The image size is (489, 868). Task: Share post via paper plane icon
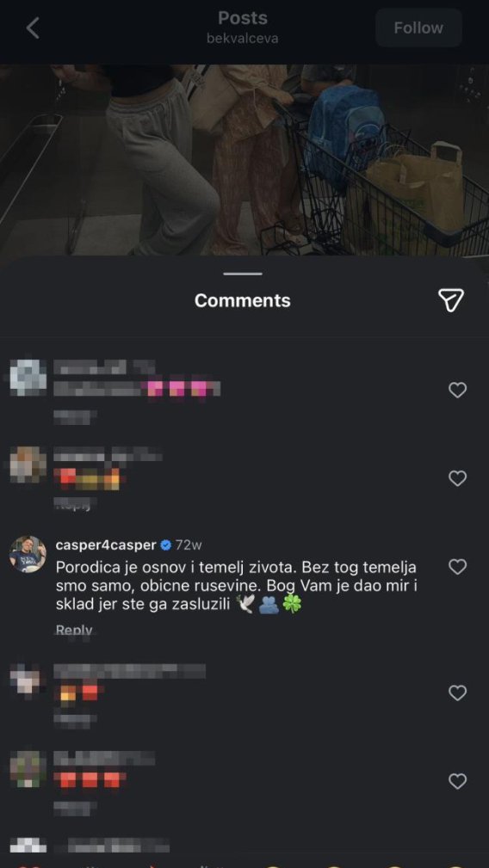[x=451, y=299]
